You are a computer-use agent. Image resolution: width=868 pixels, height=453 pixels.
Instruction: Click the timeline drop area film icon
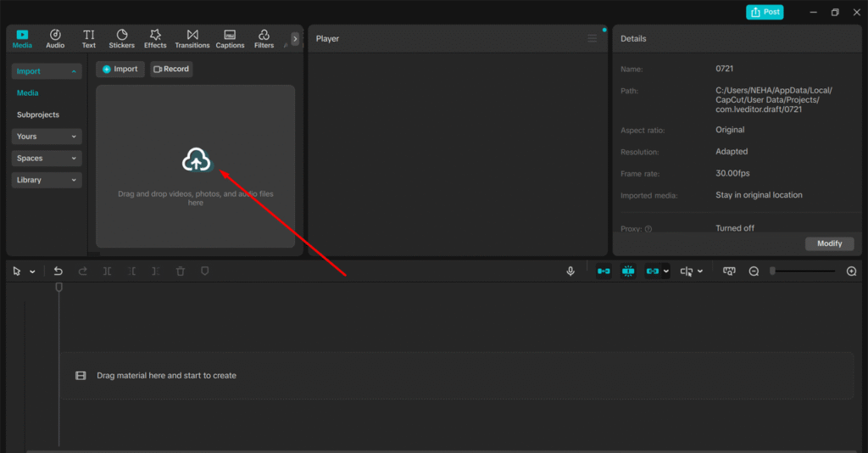tap(81, 376)
